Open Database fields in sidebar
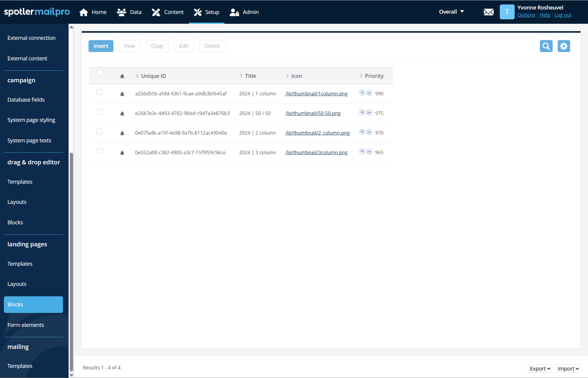Viewport: 588px width, 378px height. pos(26,100)
